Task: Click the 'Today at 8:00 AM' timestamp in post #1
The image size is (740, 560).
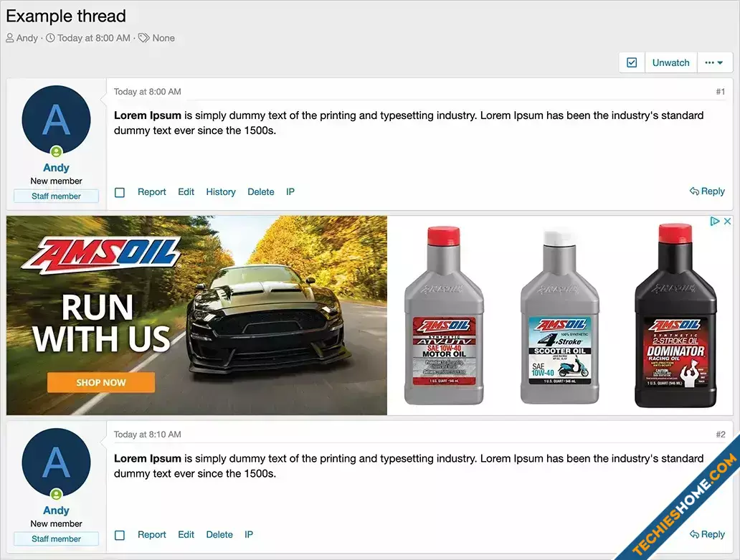Action: (147, 92)
